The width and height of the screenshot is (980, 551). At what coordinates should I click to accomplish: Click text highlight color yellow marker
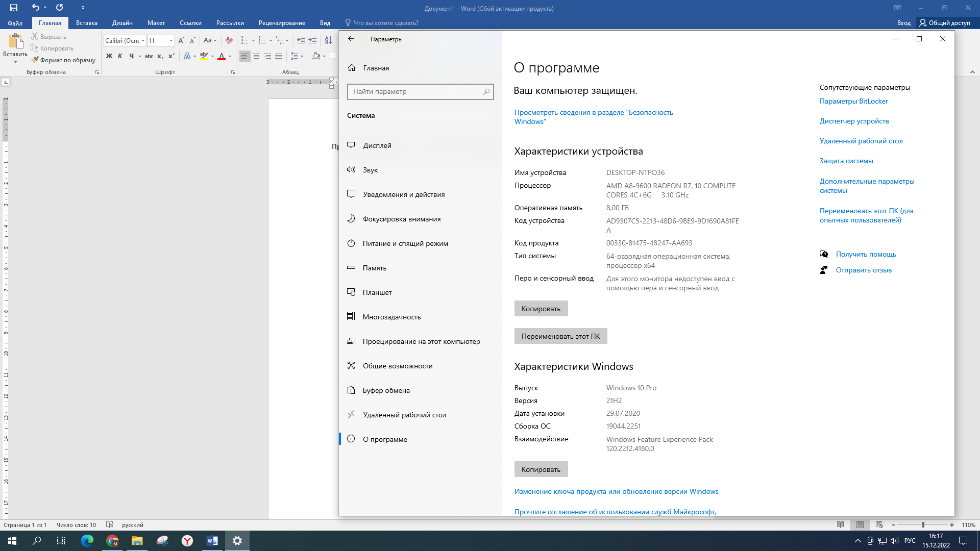pos(204,56)
